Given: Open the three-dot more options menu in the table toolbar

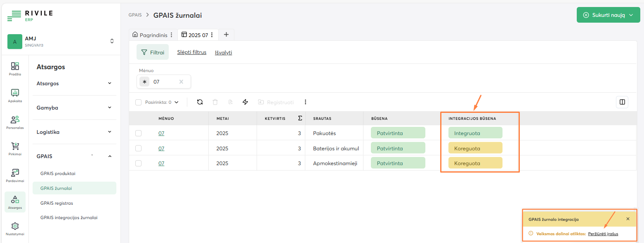Looking at the screenshot, I should tap(305, 102).
